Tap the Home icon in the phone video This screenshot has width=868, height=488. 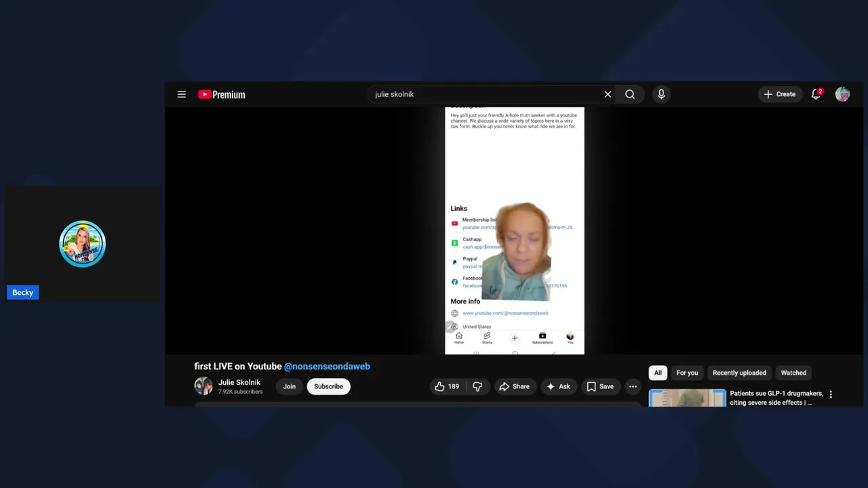click(459, 338)
